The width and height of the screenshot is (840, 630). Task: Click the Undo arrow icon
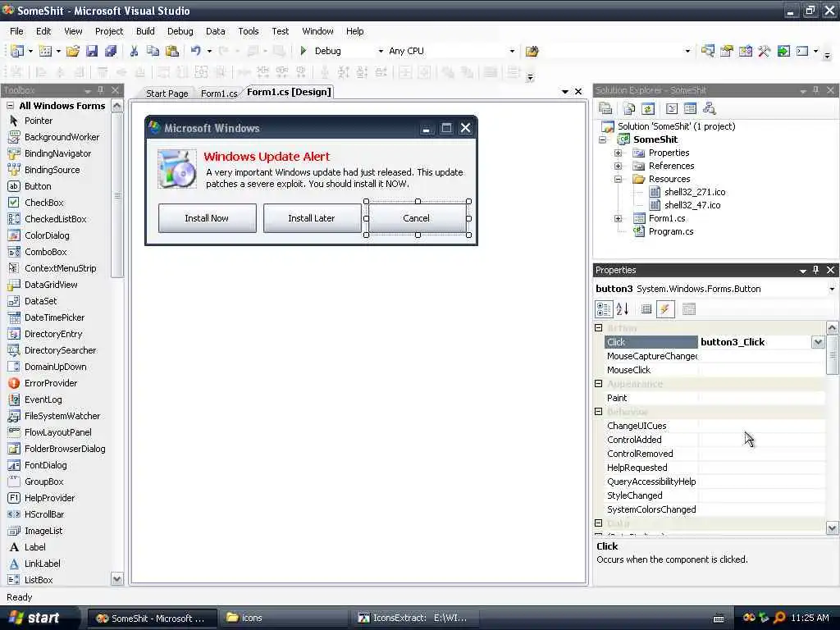pos(195,51)
